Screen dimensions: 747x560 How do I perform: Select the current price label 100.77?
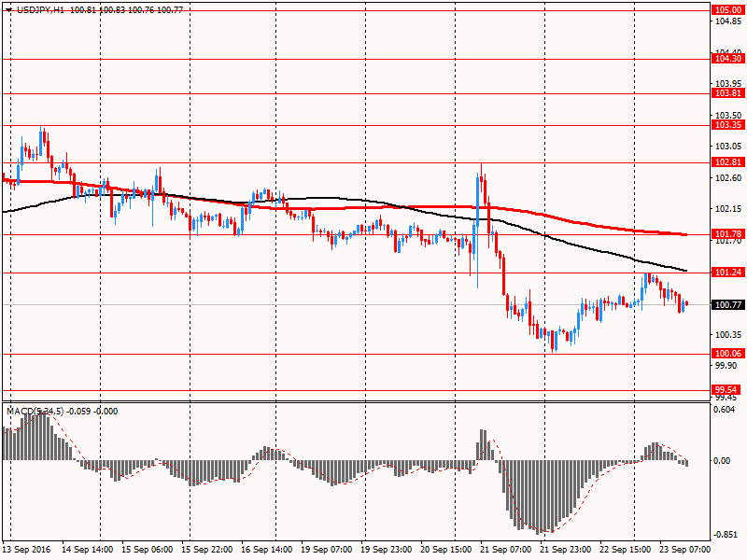(728, 304)
